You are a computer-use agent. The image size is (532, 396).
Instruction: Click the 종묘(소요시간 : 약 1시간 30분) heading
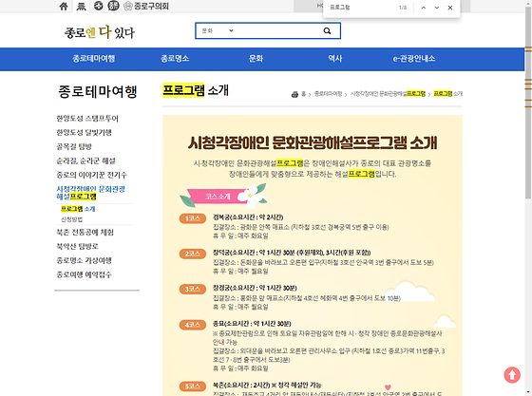pyautogui.click(x=252, y=324)
